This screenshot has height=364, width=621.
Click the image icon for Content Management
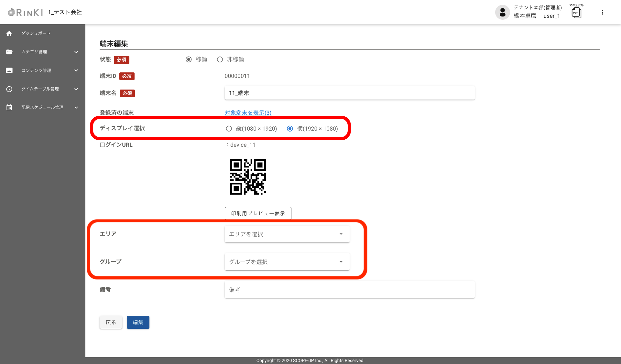click(x=9, y=70)
